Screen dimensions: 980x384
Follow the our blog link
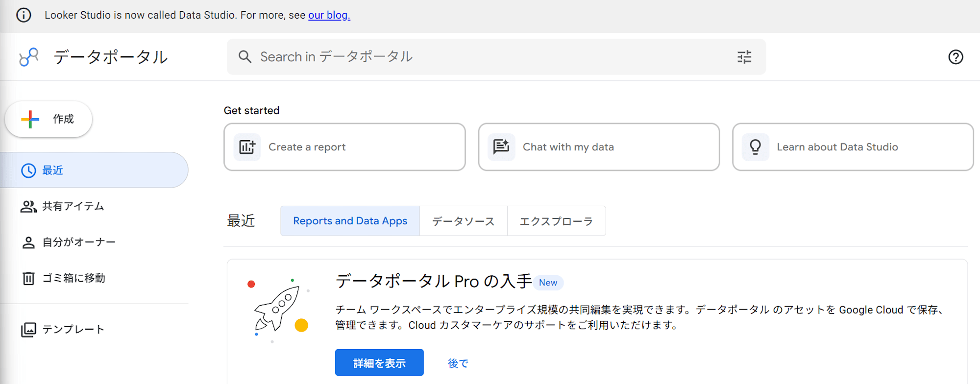click(x=329, y=15)
